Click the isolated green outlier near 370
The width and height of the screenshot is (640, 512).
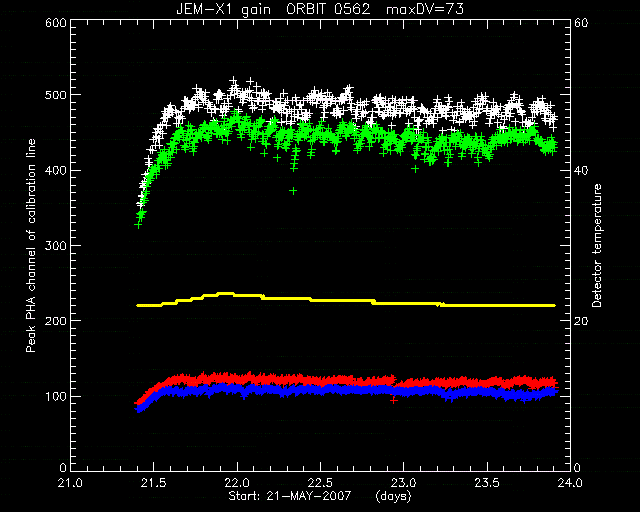[x=293, y=191]
